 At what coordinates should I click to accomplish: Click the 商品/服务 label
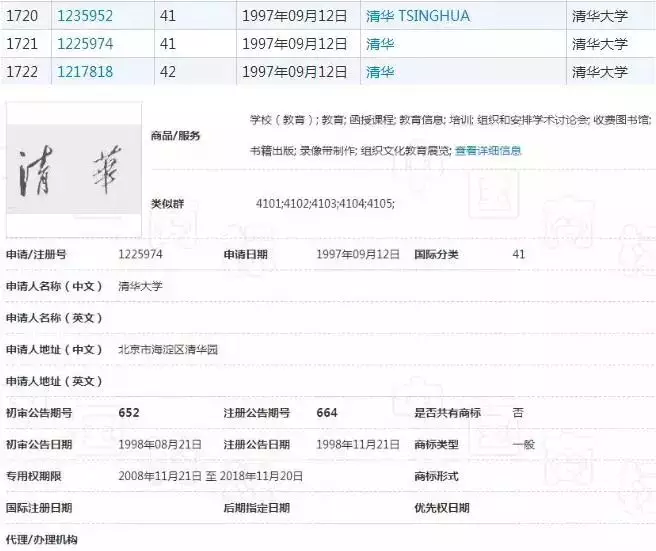coord(176,136)
